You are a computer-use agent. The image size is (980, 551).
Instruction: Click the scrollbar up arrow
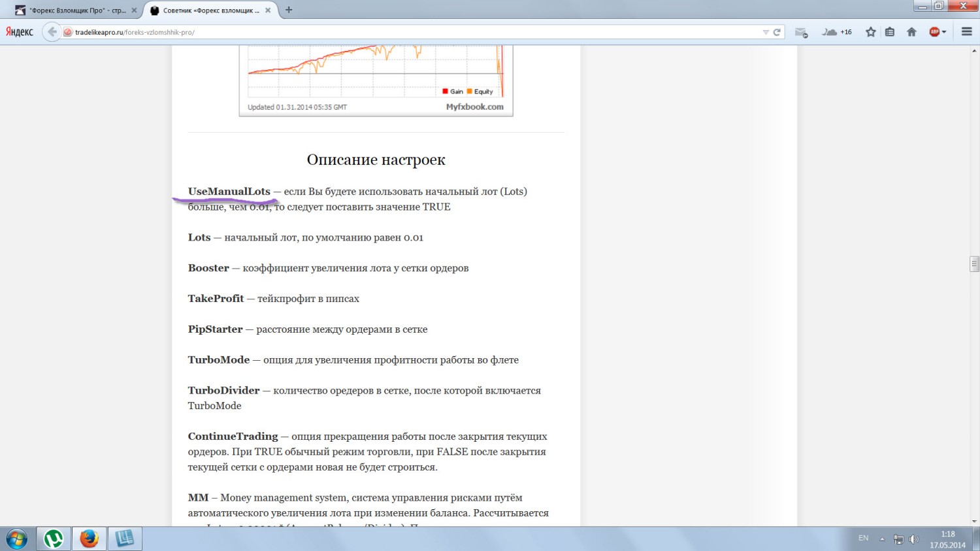pos(974,50)
